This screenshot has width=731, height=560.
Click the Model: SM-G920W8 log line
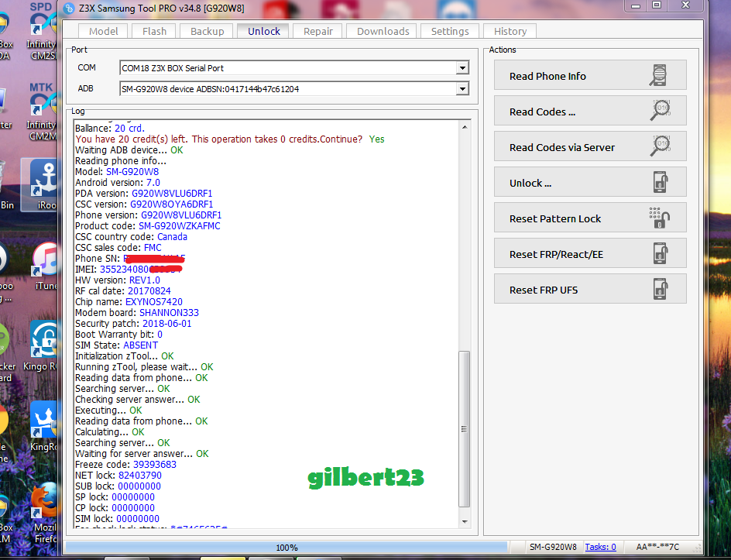pyautogui.click(x=117, y=172)
